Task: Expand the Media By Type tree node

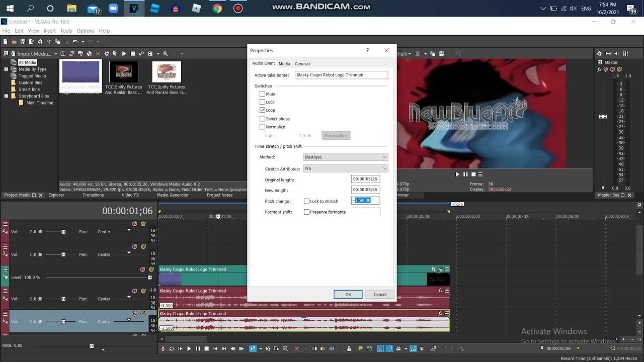Action: pyautogui.click(x=6, y=69)
